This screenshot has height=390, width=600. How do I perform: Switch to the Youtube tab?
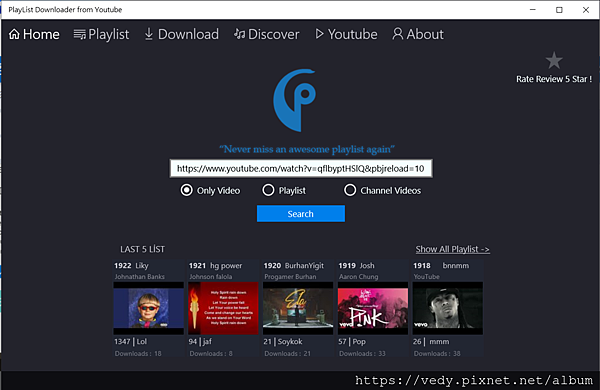(x=346, y=34)
